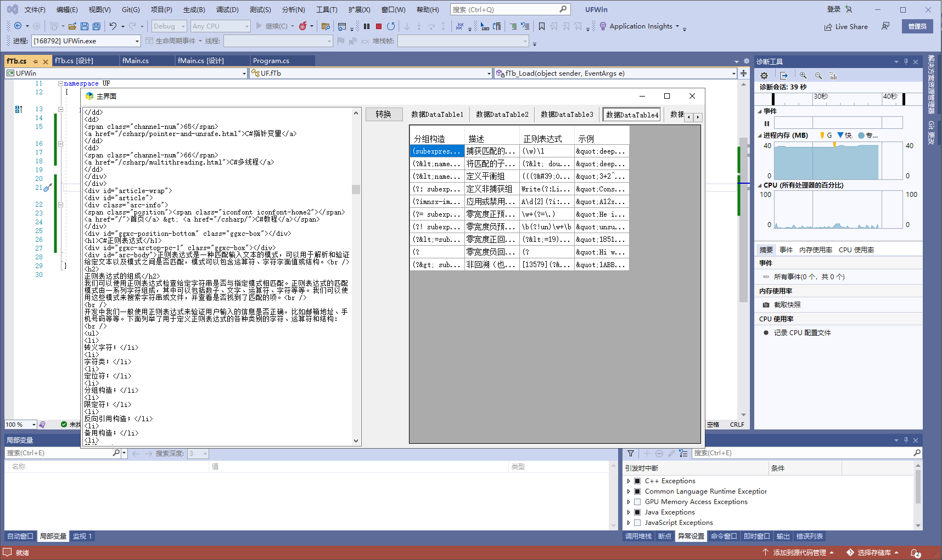Zoom out on the diagnostics timeline
This screenshot has width=942, height=560.
(818, 76)
